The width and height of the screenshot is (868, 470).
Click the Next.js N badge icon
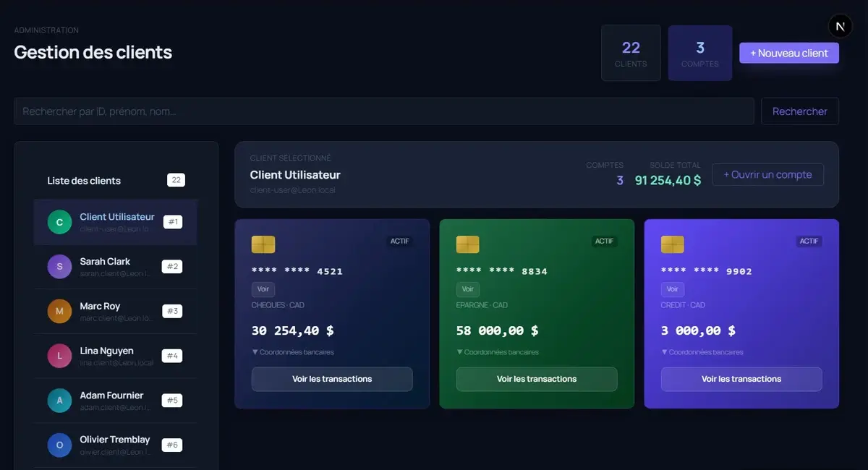coord(841,26)
